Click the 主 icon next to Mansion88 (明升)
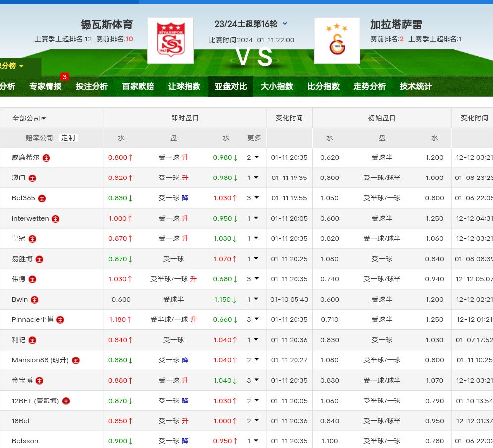Screen dimensions: 493x448 76,360
